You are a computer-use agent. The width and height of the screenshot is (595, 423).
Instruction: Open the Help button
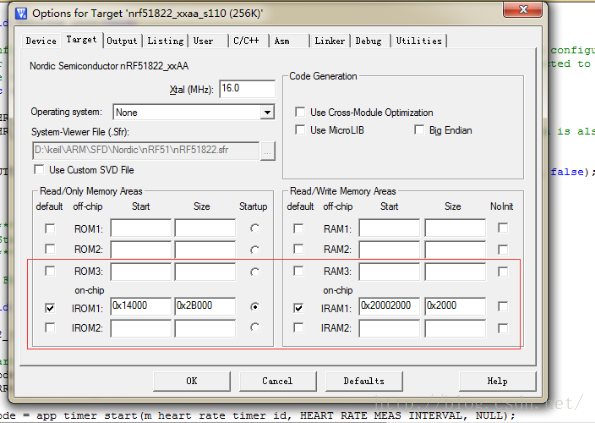pos(497,381)
